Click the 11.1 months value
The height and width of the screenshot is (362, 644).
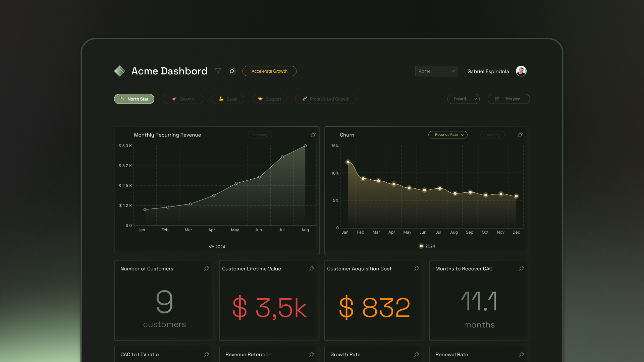click(x=479, y=301)
